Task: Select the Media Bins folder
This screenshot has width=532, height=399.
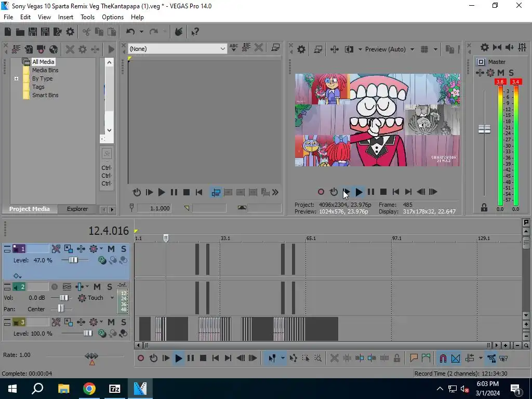Action: coord(45,70)
